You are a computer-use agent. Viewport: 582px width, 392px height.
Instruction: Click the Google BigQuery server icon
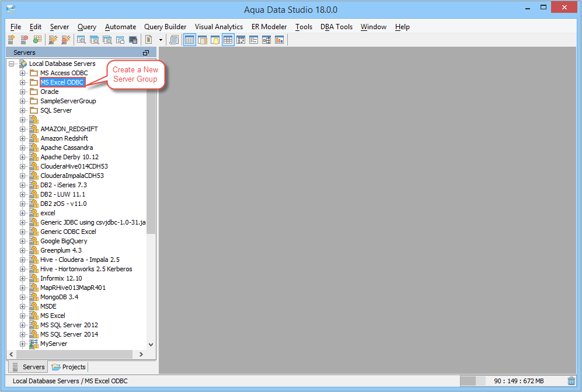(x=34, y=241)
